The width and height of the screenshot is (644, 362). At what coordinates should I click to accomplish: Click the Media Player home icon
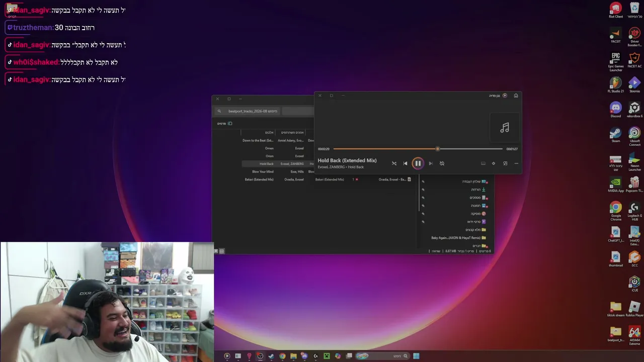[516, 96]
